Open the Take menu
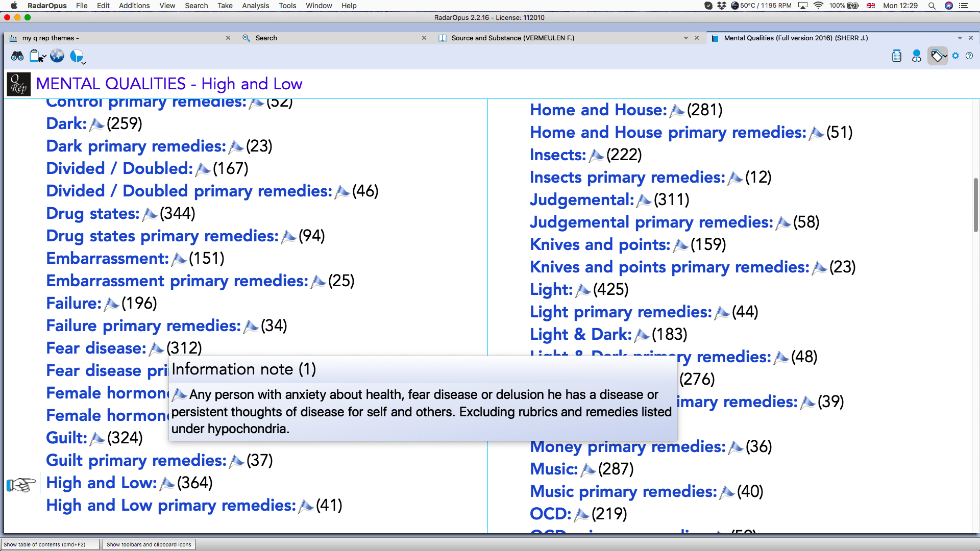Image resolution: width=980 pixels, height=551 pixels. point(225,6)
